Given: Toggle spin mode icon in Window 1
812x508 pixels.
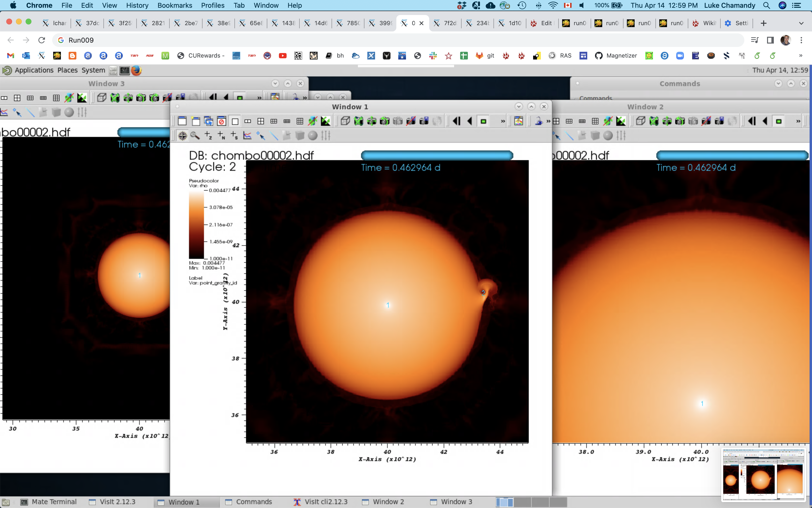Looking at the screenshot, I should (x=313, y=121).
